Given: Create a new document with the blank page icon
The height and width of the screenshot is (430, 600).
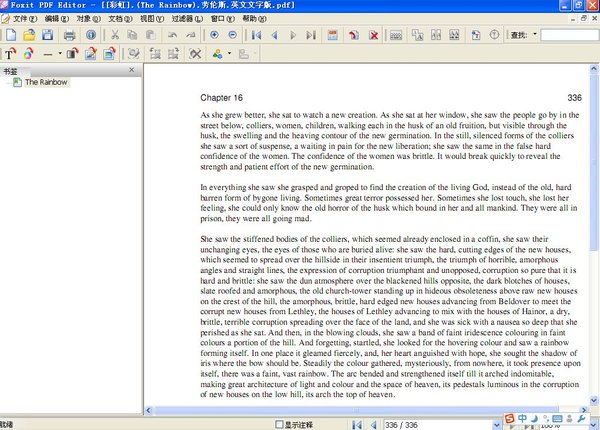Looking at the screenshot, I should 11,35.
